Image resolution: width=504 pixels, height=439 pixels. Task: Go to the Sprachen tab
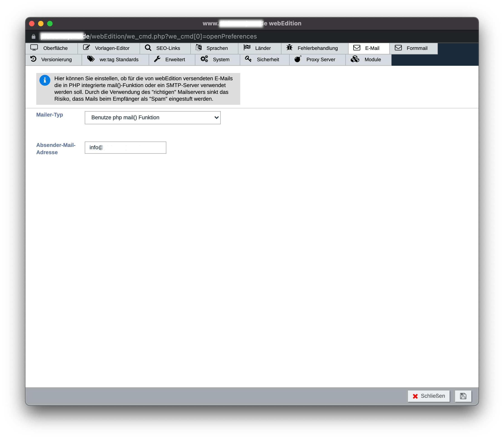click(x=214, y=48)
